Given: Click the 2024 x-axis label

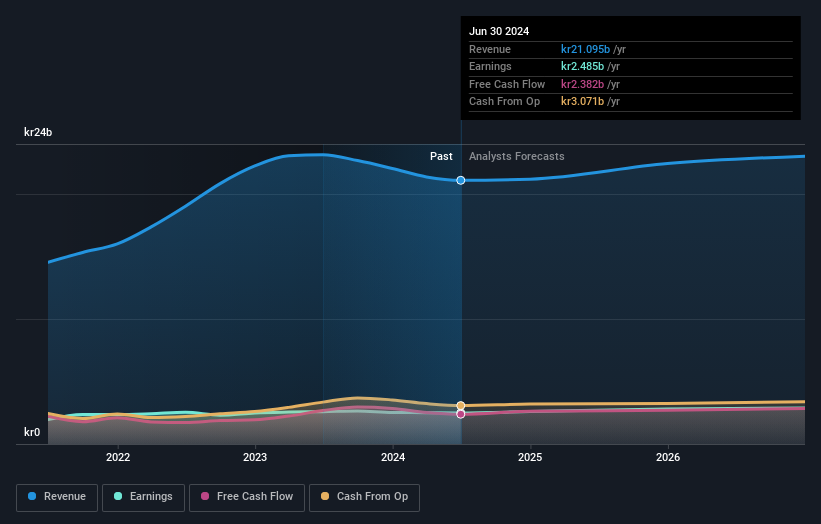Looking at the screenshot, I should click(393, 457).
